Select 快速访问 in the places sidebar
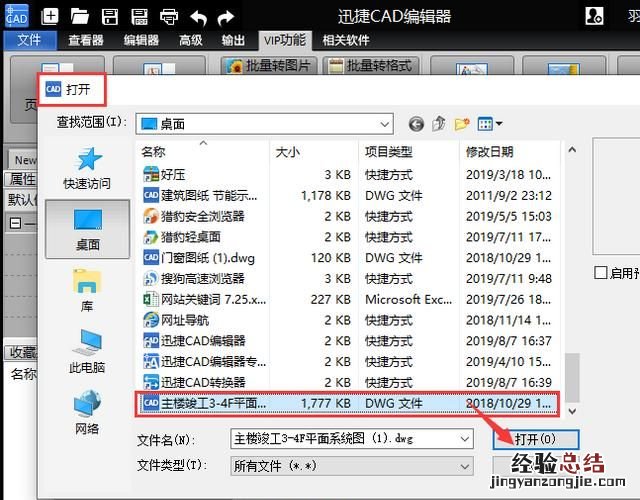Screen dimensions: 640x500 87,168
